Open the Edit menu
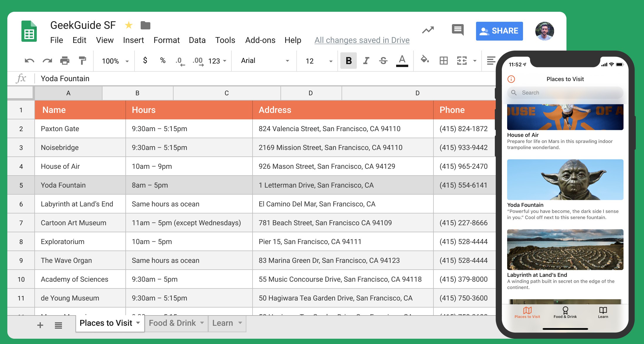 [x=79, y=40]
